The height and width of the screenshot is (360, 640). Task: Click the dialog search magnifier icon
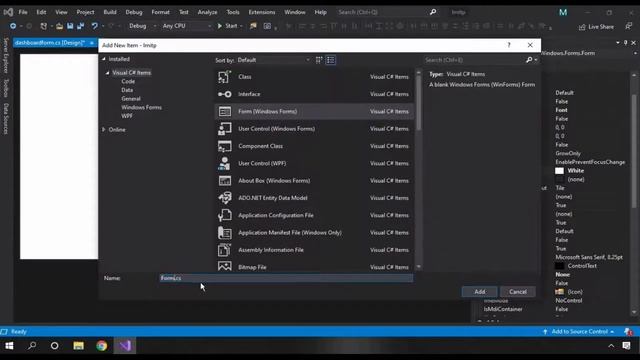(x=529, y=60)
